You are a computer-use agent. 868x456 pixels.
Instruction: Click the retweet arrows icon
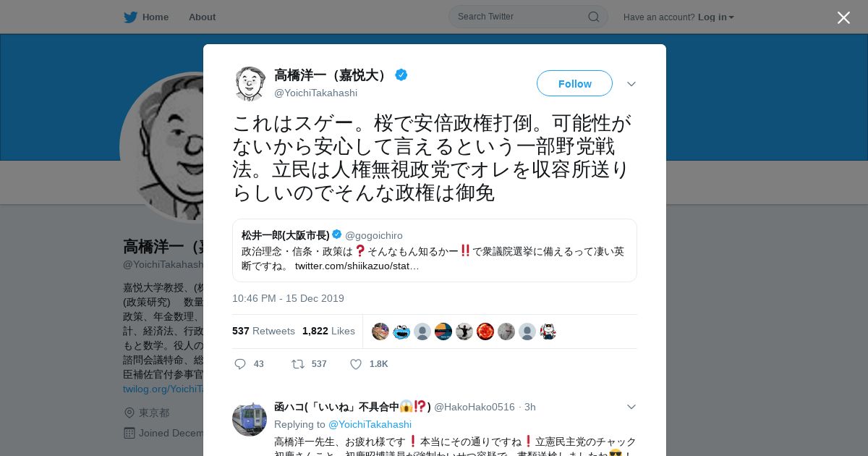point(298,364)
